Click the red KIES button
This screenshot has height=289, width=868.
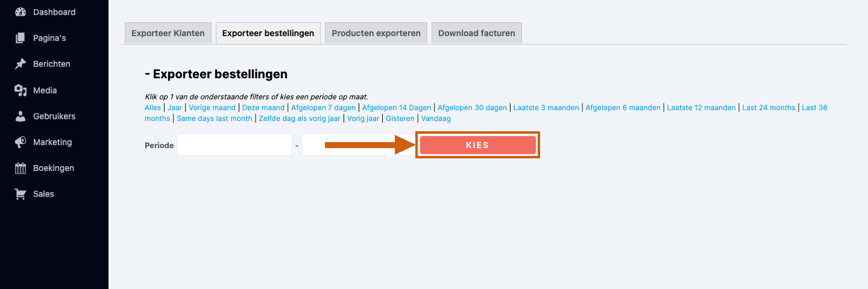point(477,145)
